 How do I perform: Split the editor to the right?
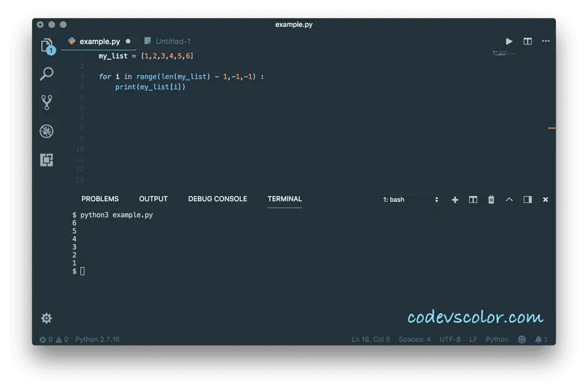click(x=527, y=42)
